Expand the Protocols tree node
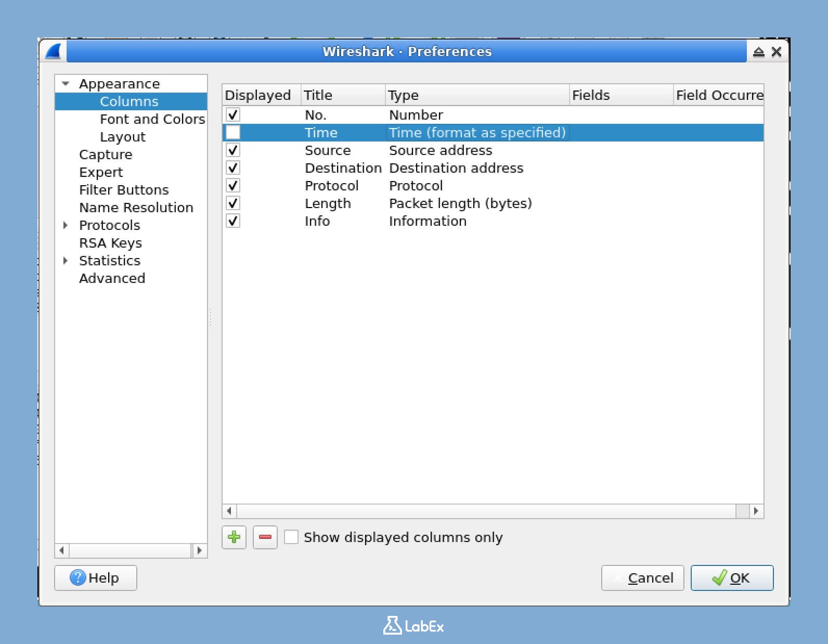The image size is (828, 644). pyautogui.click(x=66, y=225)
